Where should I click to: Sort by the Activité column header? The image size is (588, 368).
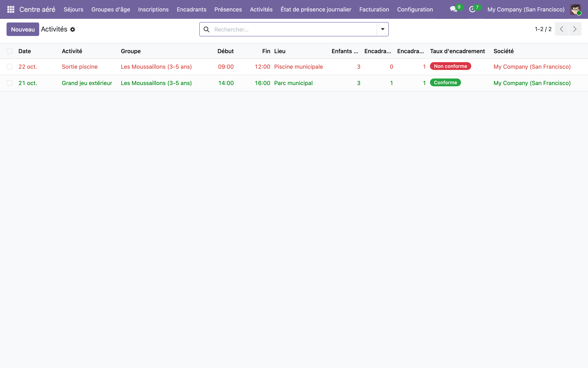click(x=72, y=51)
